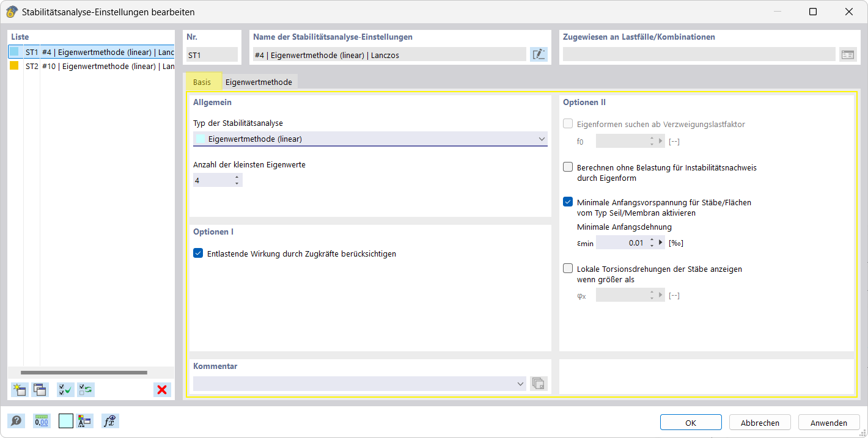Open the Typ der Stabilitätsanalyse dropdown
868x438 pixels.
tap(542, 139)
